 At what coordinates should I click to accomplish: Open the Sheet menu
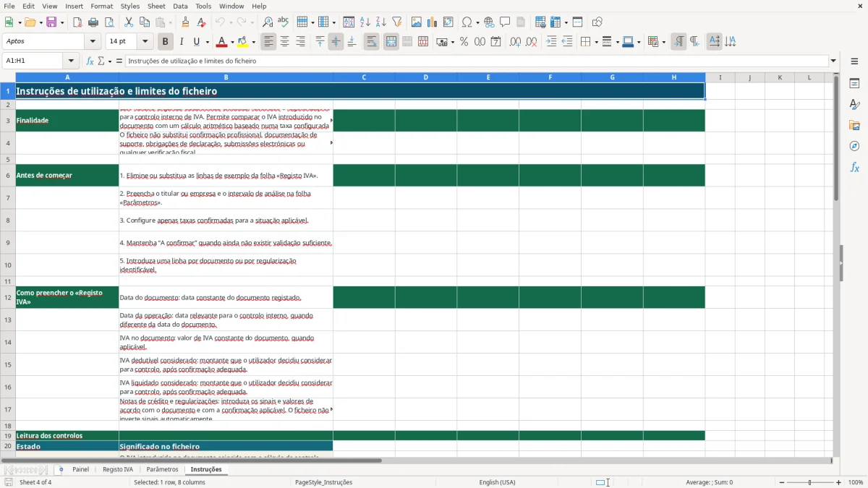(156, 6)
